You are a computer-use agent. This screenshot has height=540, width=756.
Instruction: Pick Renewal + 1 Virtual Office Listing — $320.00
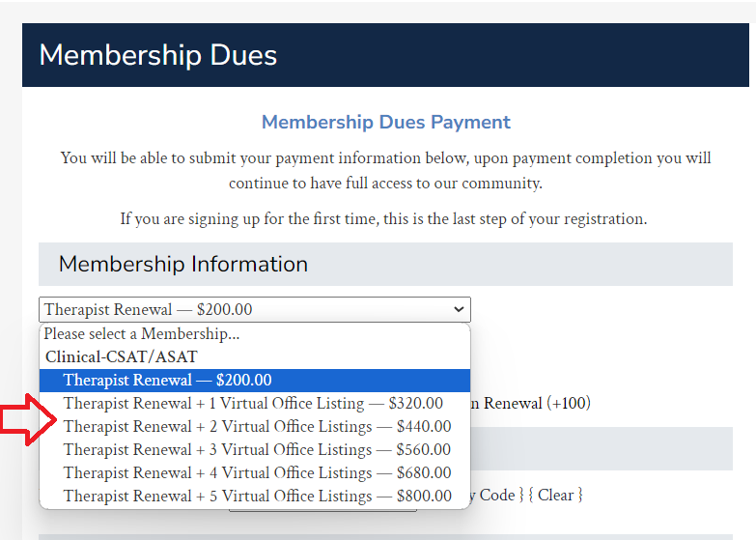(253, 403)
